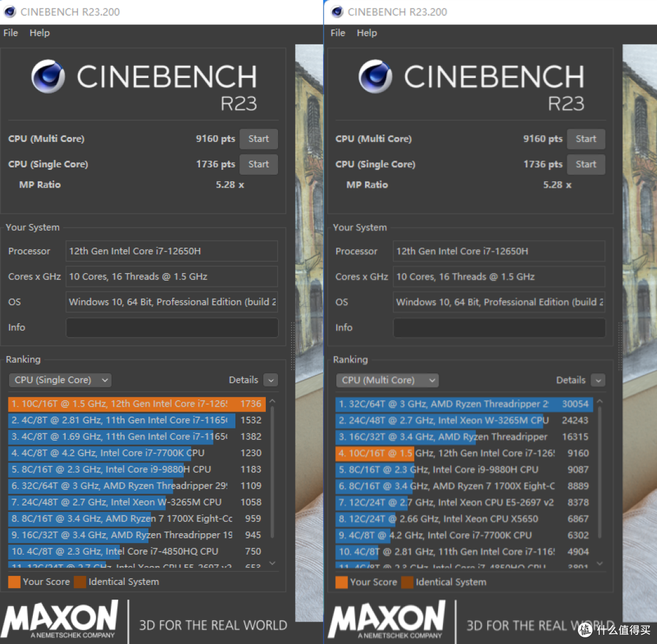Click left ranking list scroll-up arrow
The height and width of the screenshot is (644, 657).
[x=273, y=401]
